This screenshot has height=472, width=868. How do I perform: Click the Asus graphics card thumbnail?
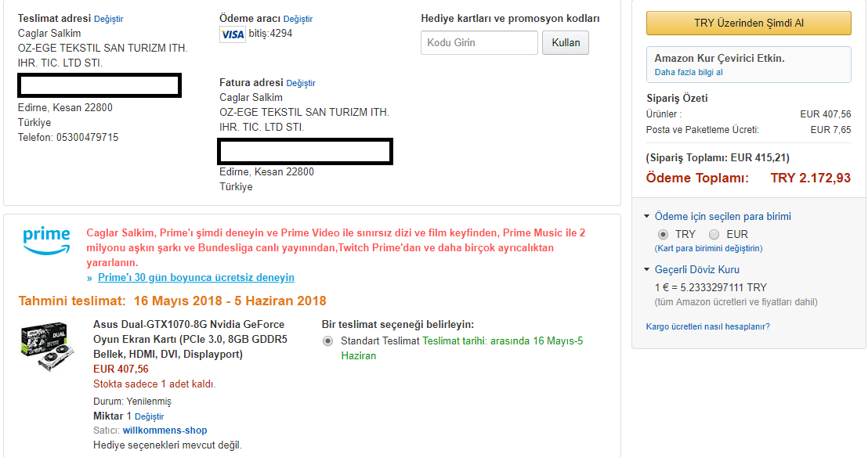coord(47,349)
